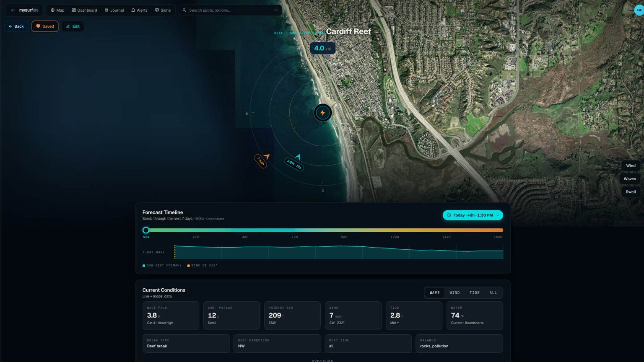Click the Cardiff Reef title
The image size is (644, 362).
[348, 31]
